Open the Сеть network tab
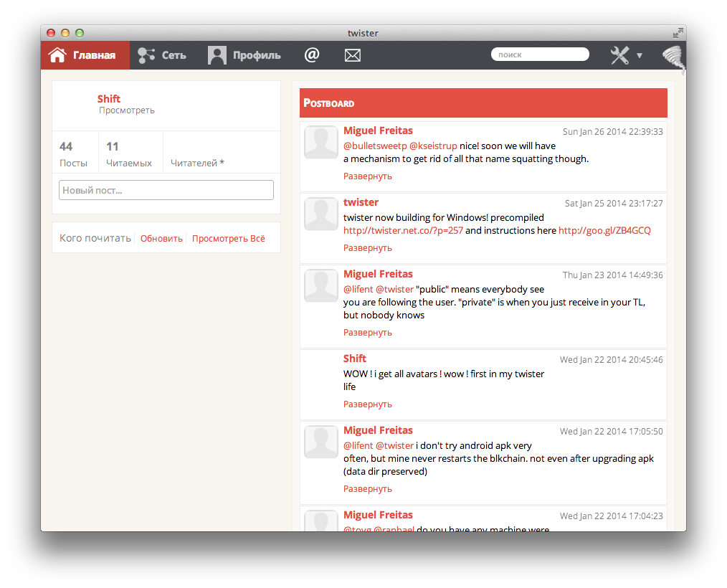Screen dimensions: 727x588 click(162, 55)
